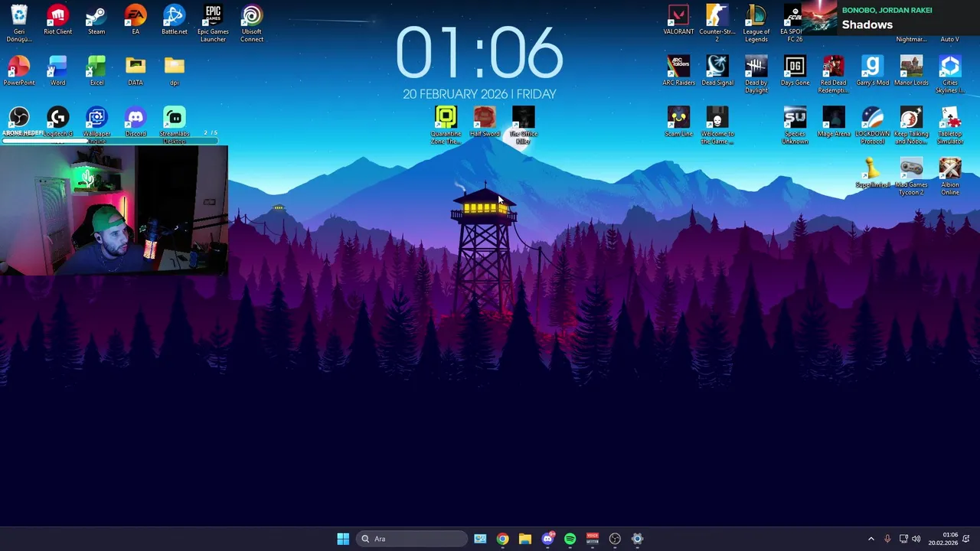
Task: Open the Superliminal shortcut
Action: [873, 172]
